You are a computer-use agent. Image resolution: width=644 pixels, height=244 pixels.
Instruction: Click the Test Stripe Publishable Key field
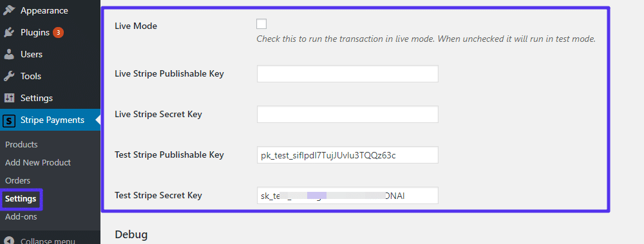tap(348, 155)
